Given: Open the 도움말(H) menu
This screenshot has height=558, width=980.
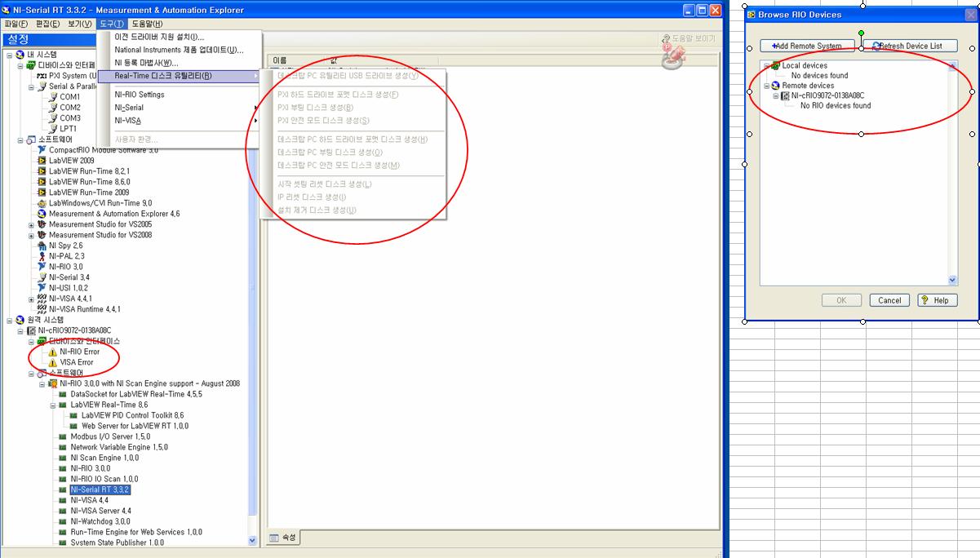Looking at the screenshot, I should [149, 24].
